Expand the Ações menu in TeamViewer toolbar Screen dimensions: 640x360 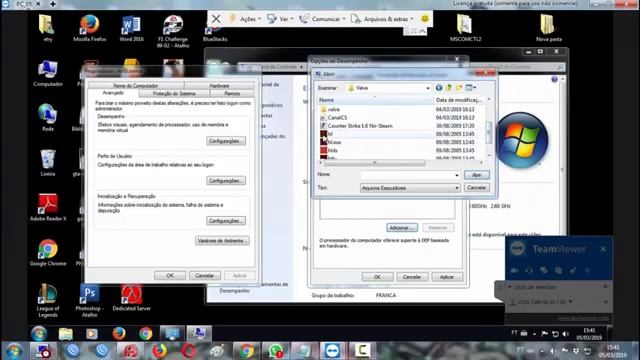pyautogui.click(x=245, y=19)
